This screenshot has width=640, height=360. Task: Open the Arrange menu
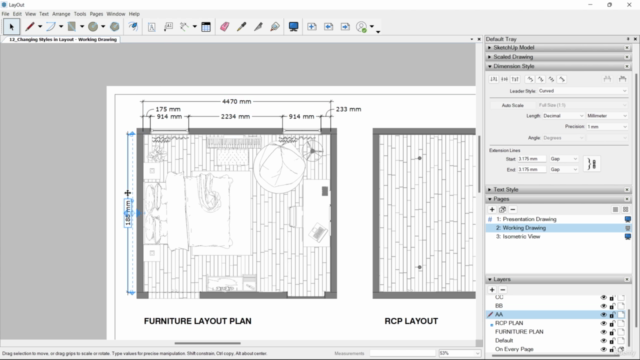pyautogui.click(x=61, y=14)
